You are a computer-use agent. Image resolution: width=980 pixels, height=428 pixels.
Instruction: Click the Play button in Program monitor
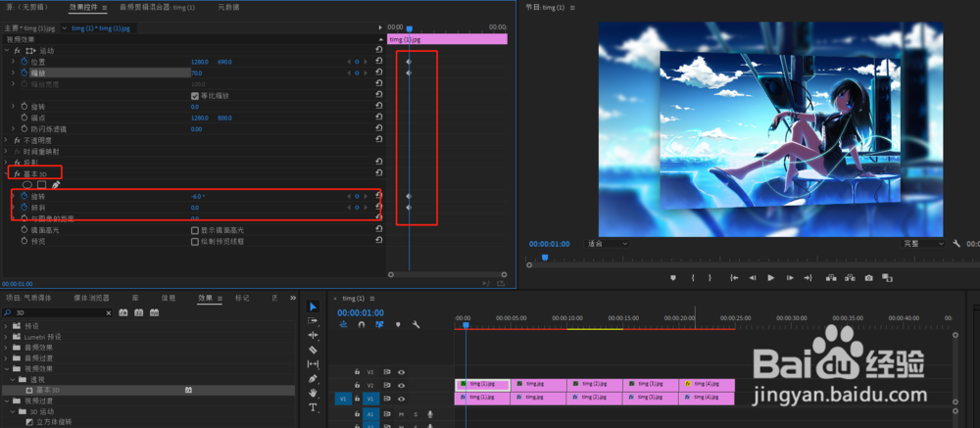770,277
